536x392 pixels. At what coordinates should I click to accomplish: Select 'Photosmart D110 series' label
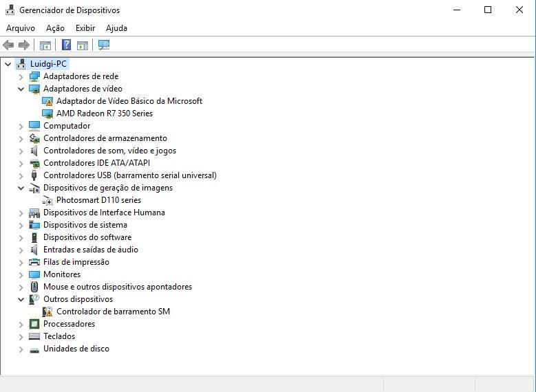pyautogui.click(x=99, y=200)
